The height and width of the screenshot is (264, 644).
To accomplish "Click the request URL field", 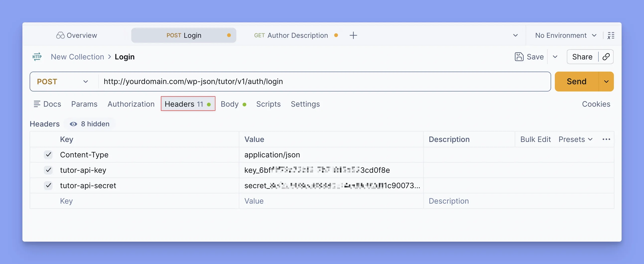I will pyautogui.click(x=324, y=82).
